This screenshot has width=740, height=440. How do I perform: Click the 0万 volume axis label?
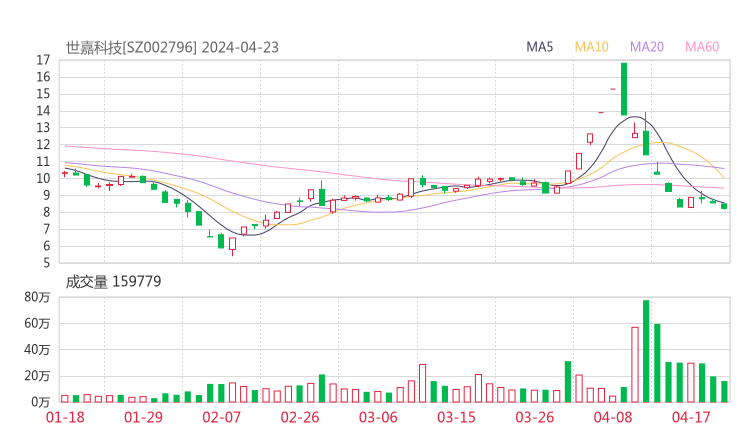pos(41,402)
